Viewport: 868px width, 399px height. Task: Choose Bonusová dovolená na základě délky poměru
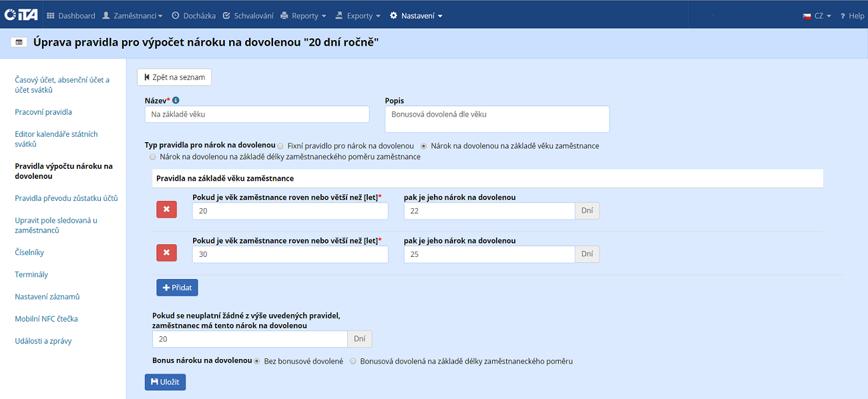[353, 361]
